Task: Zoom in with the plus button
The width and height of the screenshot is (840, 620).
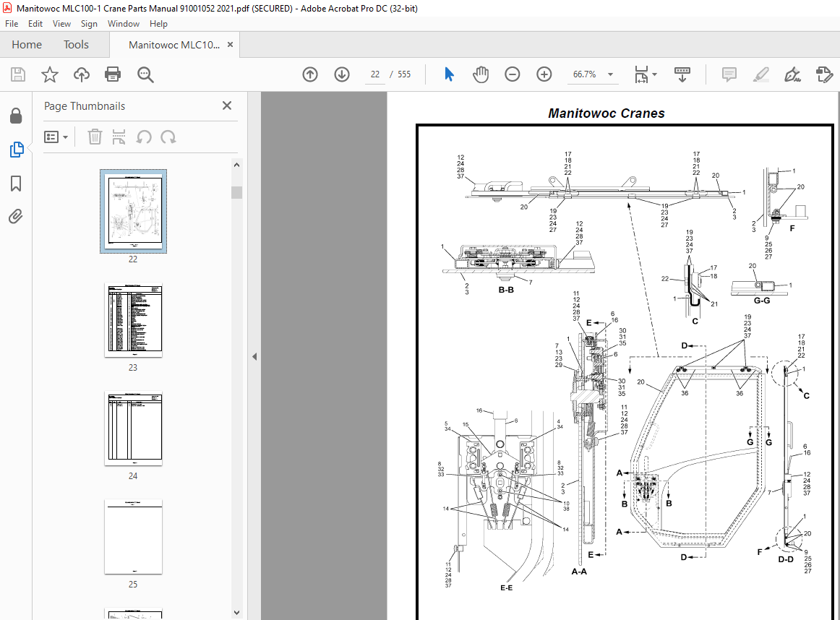Action: [544, 74]
